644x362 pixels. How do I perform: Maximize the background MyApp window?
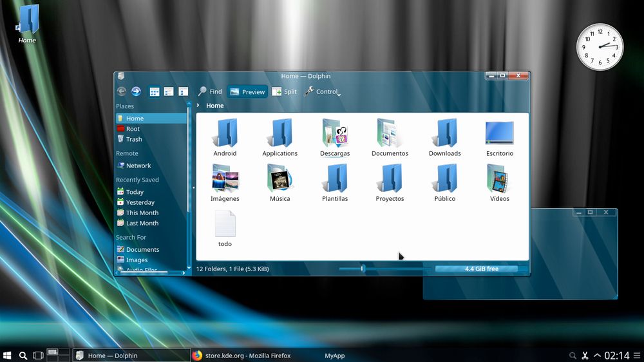[x=590, y=213]
